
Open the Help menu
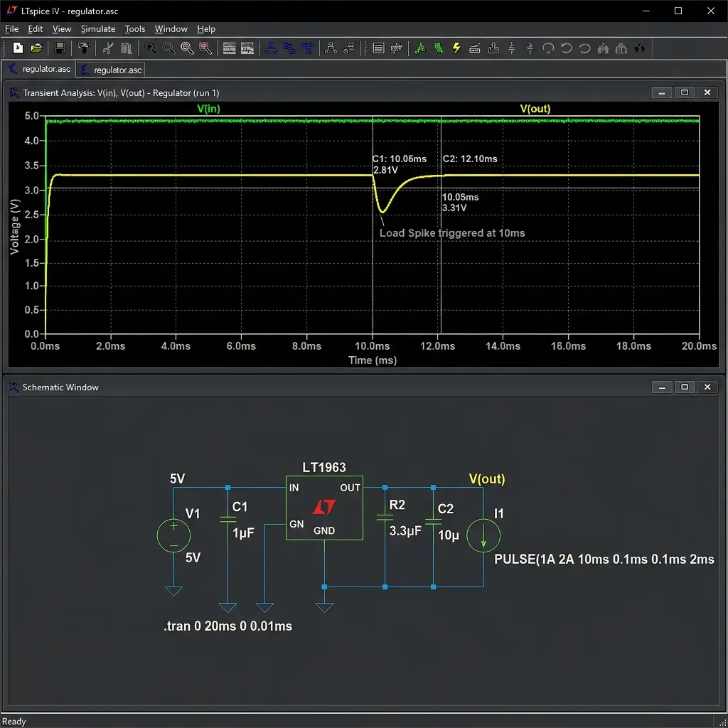click(x=206, y=28)
